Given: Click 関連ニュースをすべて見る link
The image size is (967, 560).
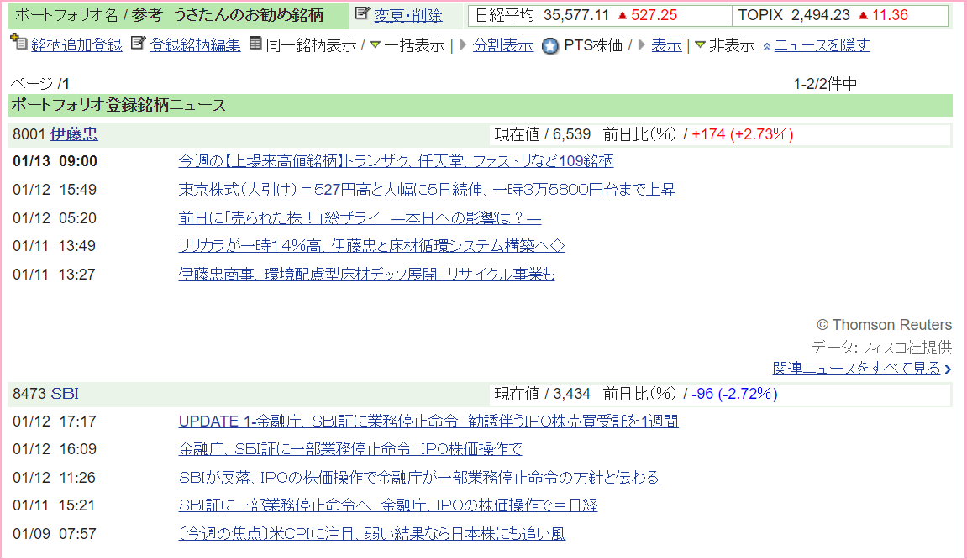Looking at the screenshot, I should click(856, 369).
